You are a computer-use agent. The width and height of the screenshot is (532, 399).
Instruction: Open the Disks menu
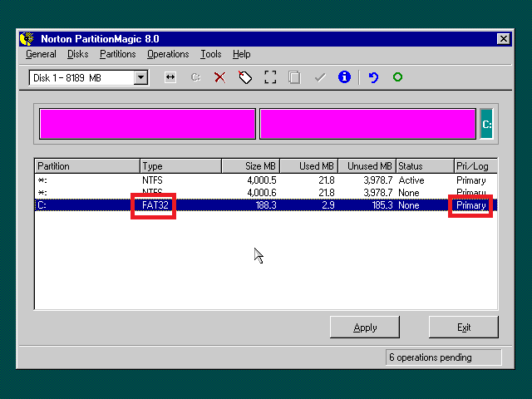pyautogui.click(x=77, y=54)
